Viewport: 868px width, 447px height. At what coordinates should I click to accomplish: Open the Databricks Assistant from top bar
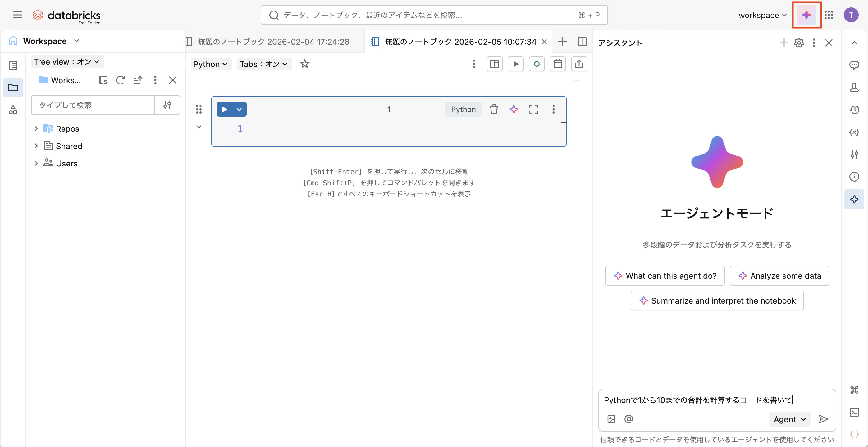click(x=806, y=15)
